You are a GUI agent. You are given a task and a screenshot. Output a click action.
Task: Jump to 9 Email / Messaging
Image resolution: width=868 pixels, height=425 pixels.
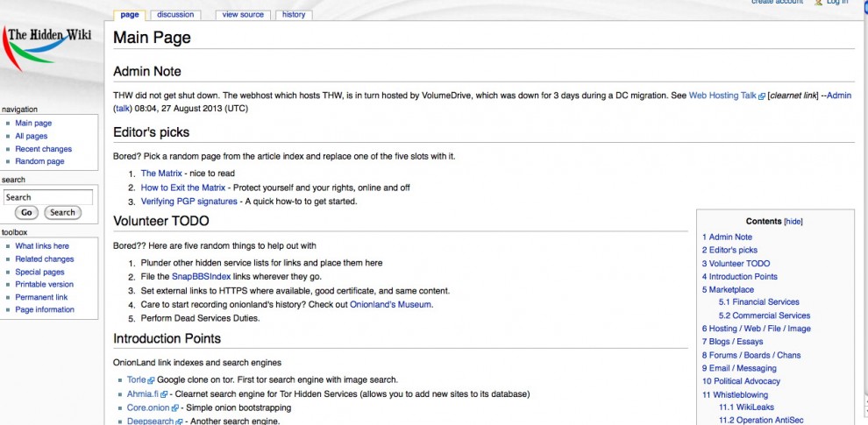click(739, 368)
